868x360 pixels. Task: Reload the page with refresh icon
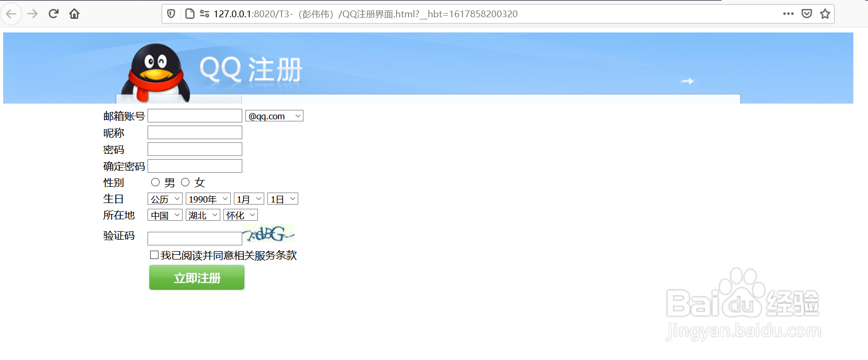(x=53, y=14)
